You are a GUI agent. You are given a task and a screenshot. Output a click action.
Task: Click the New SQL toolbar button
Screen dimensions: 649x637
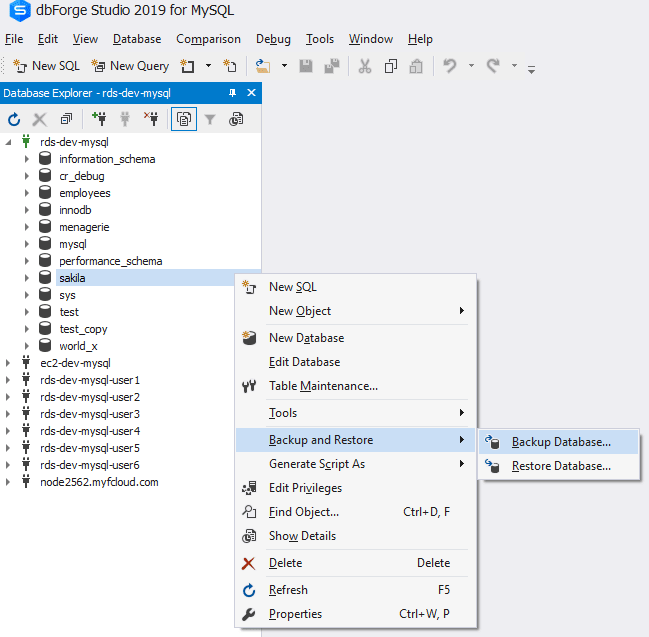(x=46, y=66)
